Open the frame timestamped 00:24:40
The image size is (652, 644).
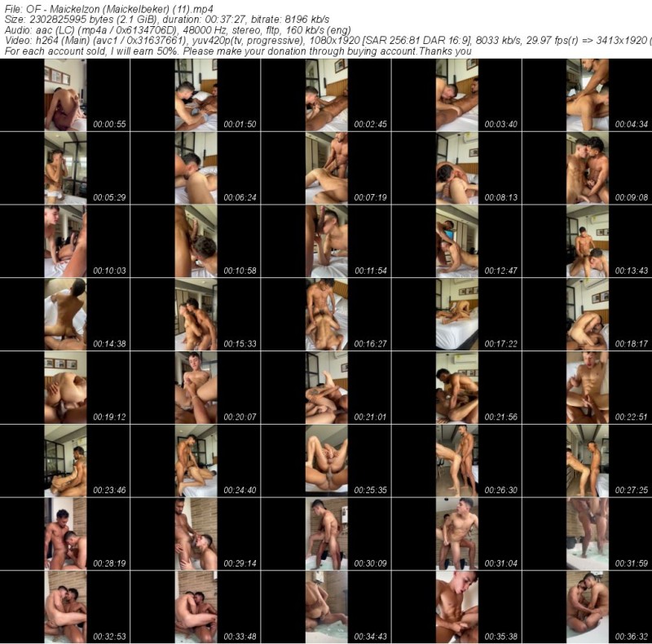[x=196, y=461]
